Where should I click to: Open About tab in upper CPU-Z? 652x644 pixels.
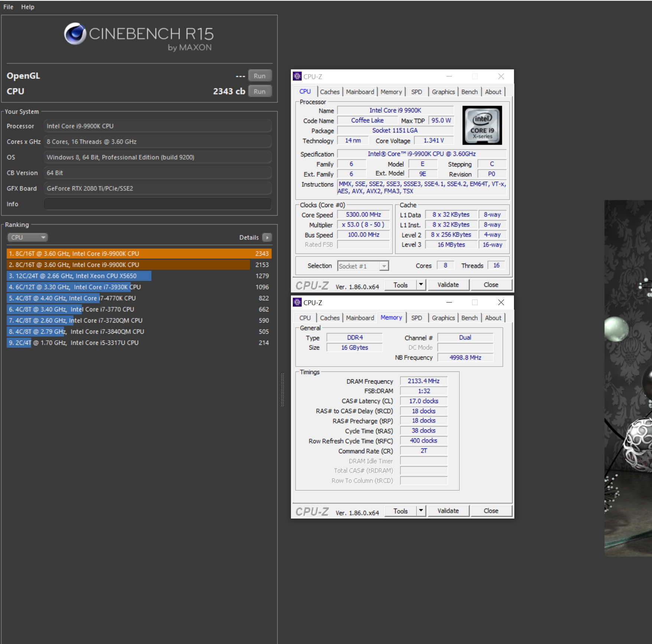493,92
